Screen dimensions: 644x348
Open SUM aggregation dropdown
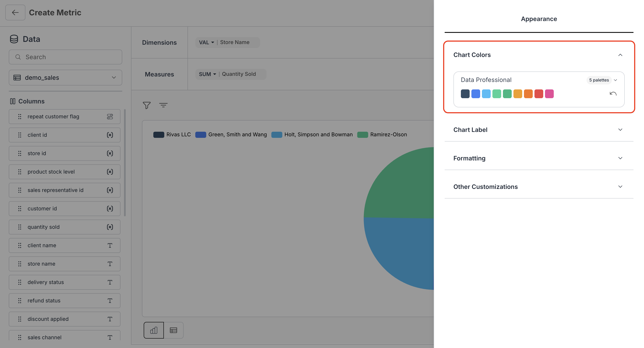207,74
